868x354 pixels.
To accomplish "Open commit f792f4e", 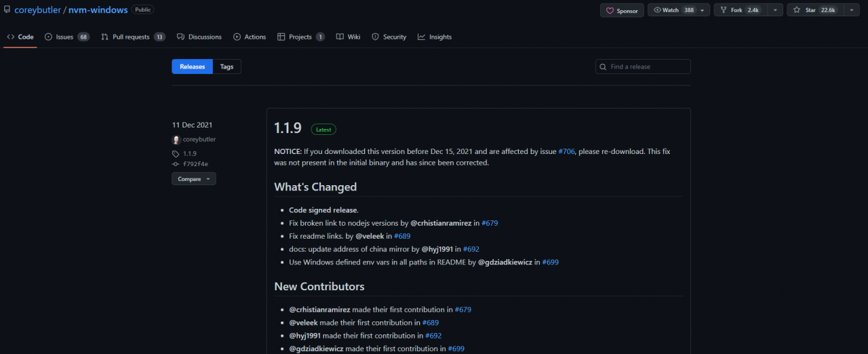I will coord(195,164).
